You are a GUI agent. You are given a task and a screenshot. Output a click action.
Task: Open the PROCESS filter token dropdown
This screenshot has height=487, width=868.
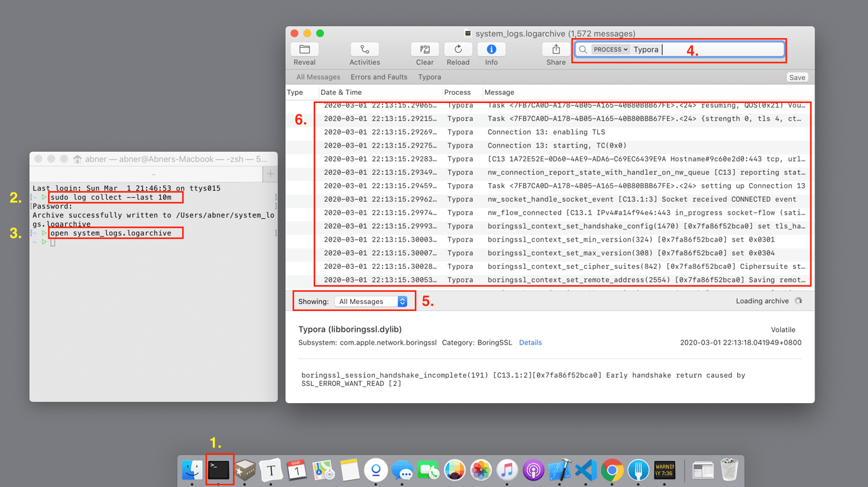point(610,50)
